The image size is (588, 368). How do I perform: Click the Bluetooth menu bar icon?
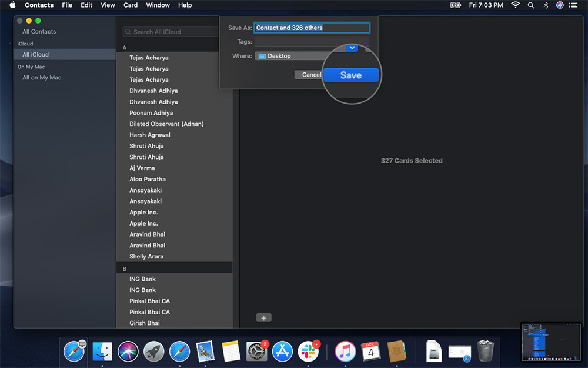pos(546,5)
